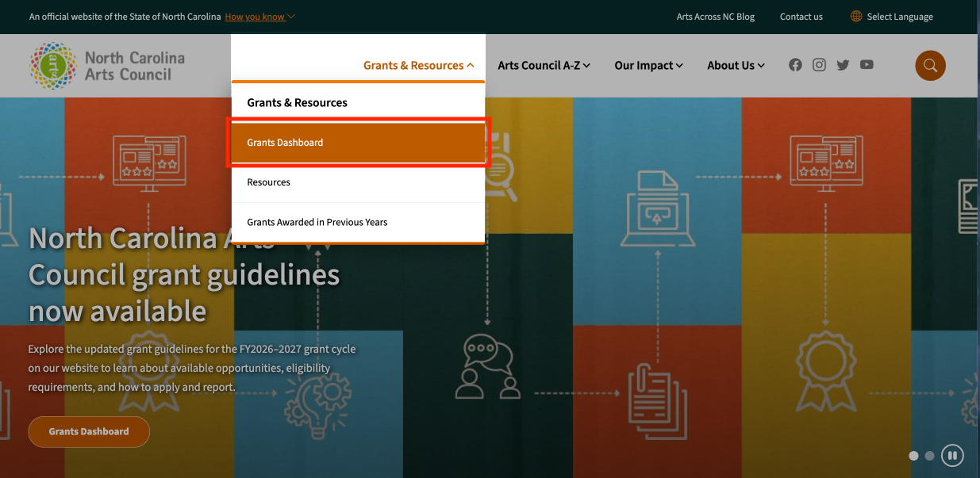This screenshot has height=478, width=980.
Task: Open Grants Awarded in Previous Years
Action: (x=317, y=222)
